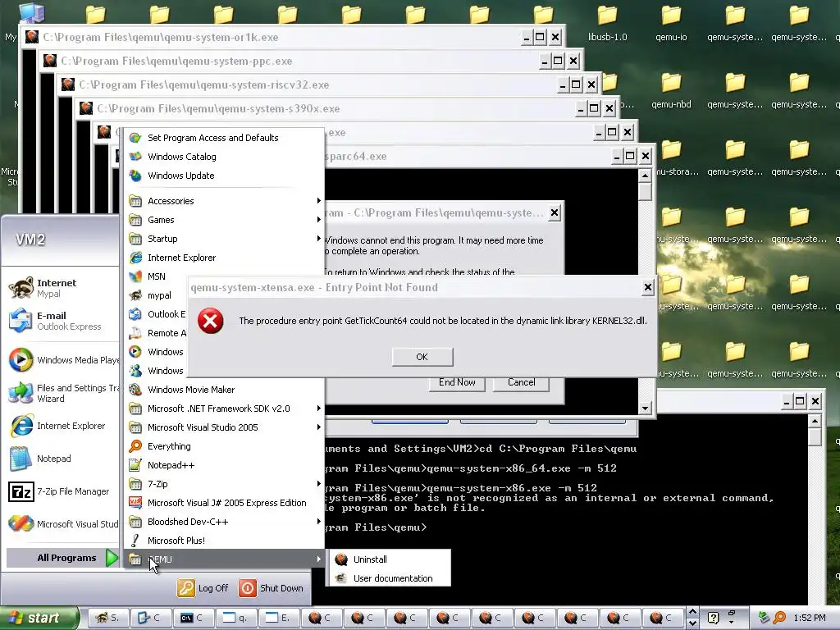The image size is (840, 630).
Task: Switch to the 'E.' window taskbar button
Action: (x=279, y=618)
